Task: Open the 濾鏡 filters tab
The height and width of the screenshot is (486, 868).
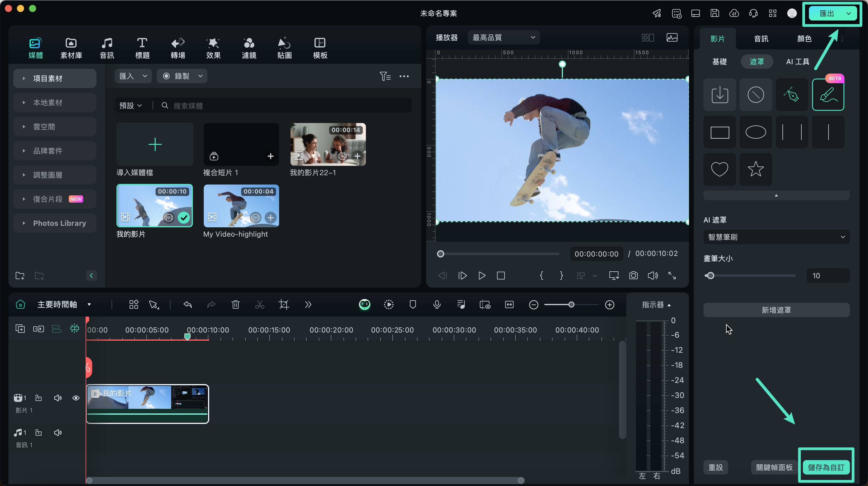Action: [x=249, y=48]
